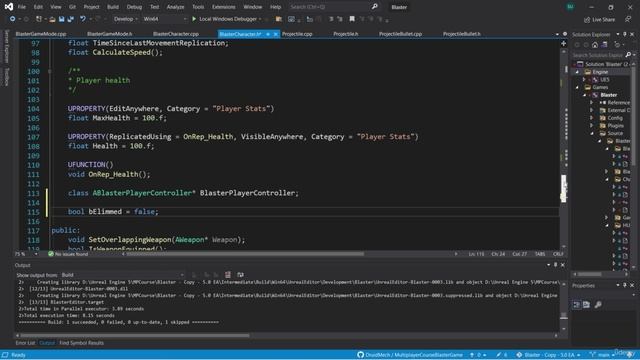
Task: Open the Build menu
Action: [x=113, y=7]
